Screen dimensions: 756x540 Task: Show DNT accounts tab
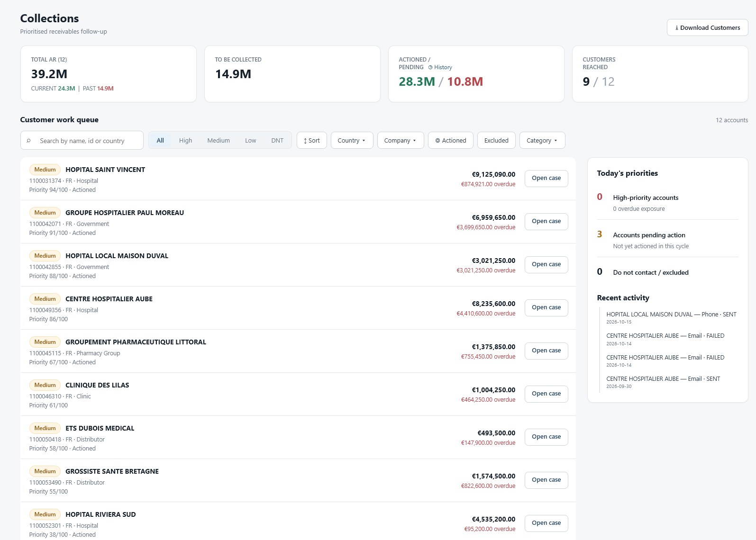[x=277, y=141]
